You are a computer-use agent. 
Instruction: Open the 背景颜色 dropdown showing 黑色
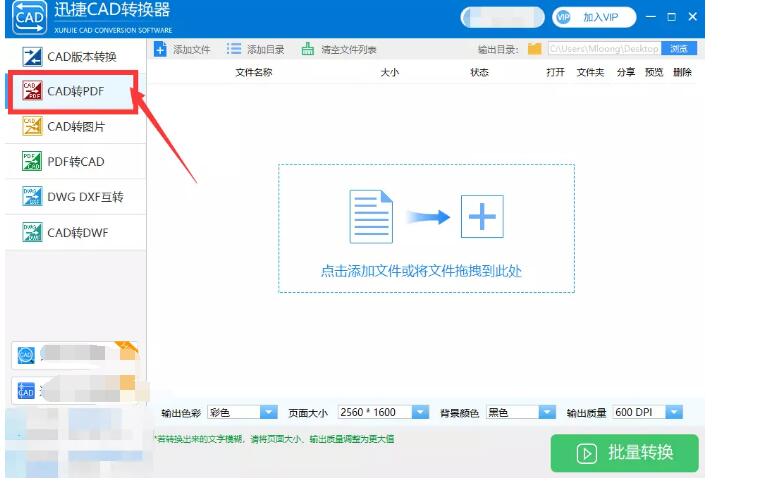[x=521, y=412]
